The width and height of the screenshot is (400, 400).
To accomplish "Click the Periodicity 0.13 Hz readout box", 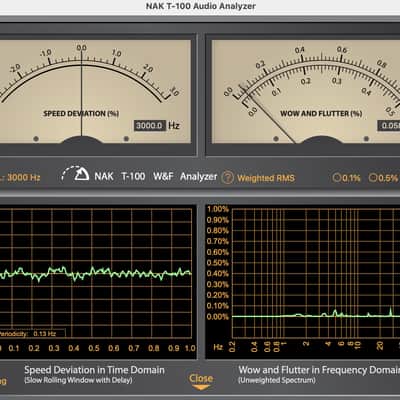I will [32, 333].
